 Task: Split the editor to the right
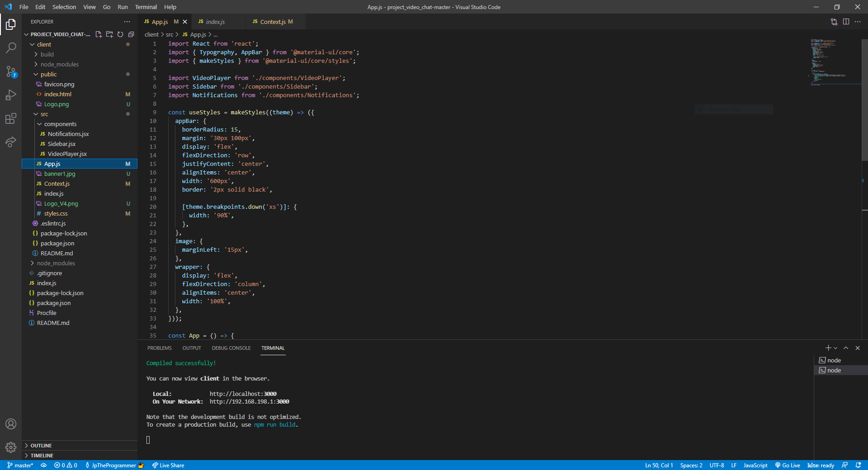coord(846,22)
